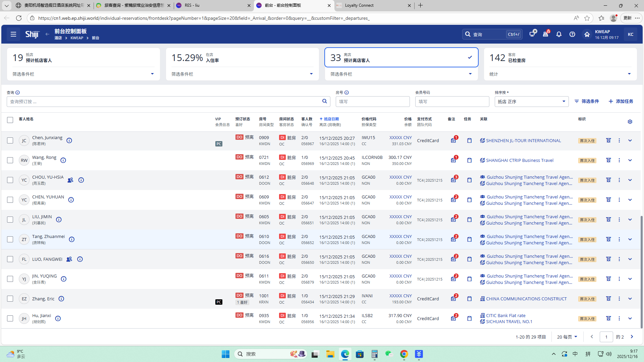The height and width of the screenshot is (362, 644).
Task: Switch to the RES - liu browser tab
Action: 192,5
